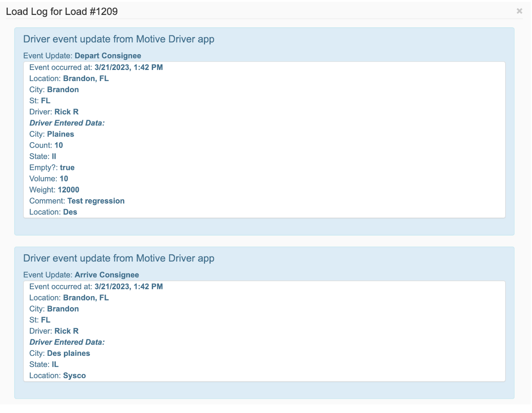Click the Weight 12000 value
Screen dimensions: 532x413
point(68,189)
